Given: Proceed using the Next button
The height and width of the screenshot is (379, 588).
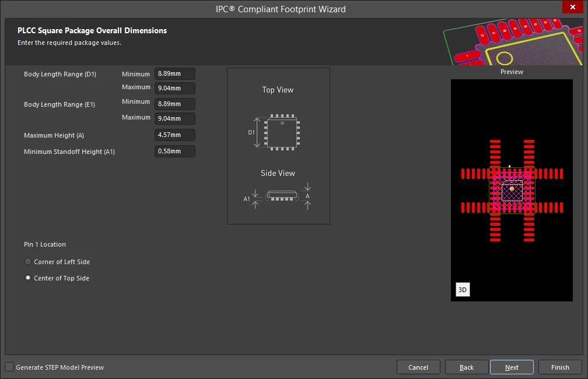Looking at the screenshot, I should coord(512,367).
